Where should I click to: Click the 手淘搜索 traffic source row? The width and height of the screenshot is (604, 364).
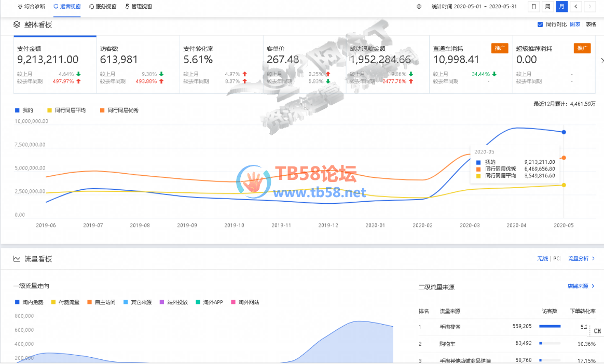click(507, 327)
